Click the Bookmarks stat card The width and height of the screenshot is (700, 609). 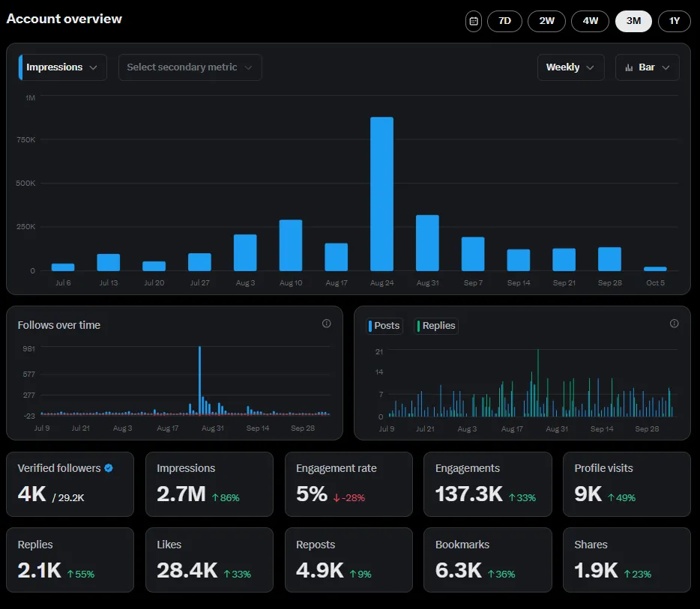(487, 560)
